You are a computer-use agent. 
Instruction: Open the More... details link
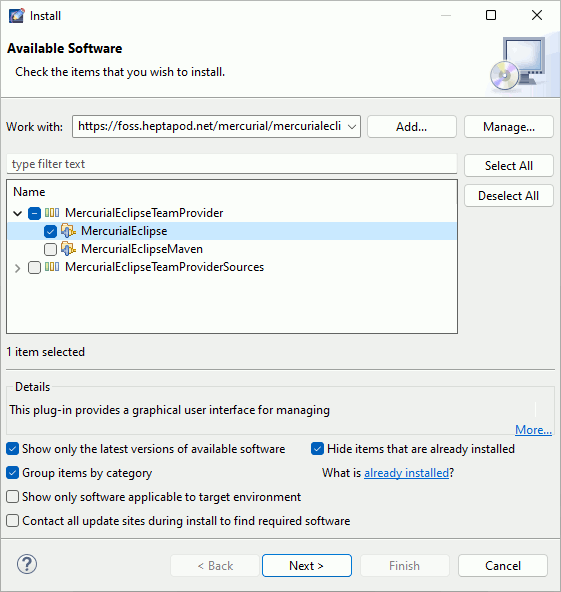pos(533,430)
